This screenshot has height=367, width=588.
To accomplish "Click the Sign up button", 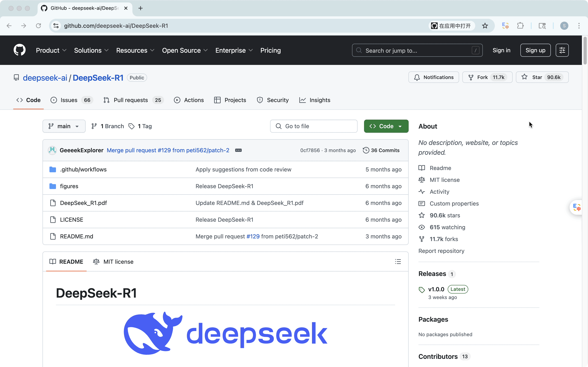I will point(535,50).
